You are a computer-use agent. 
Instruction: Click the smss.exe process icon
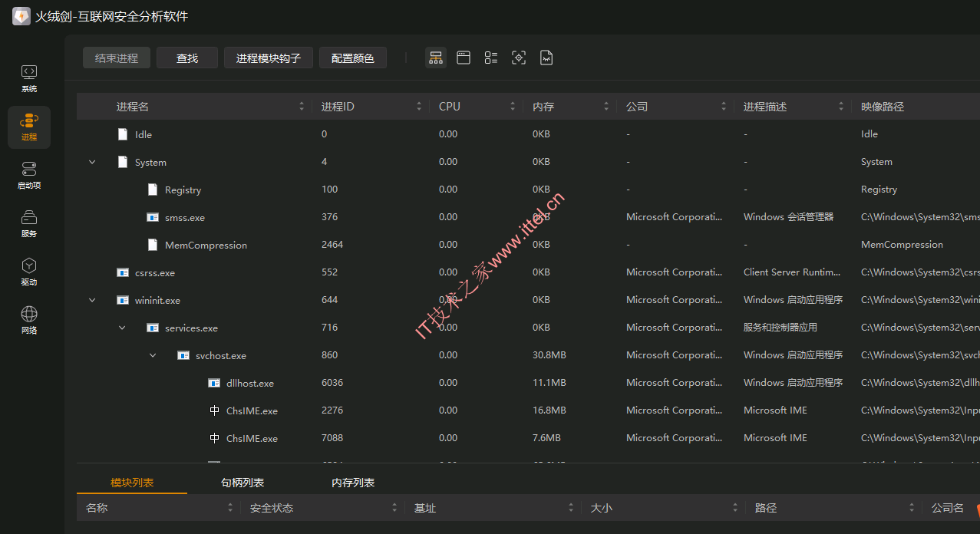[x=153, y=217]
